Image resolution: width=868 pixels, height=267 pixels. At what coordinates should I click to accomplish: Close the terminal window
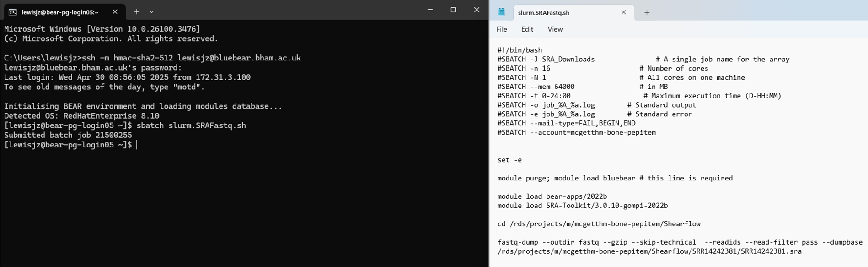pos(477,10)
